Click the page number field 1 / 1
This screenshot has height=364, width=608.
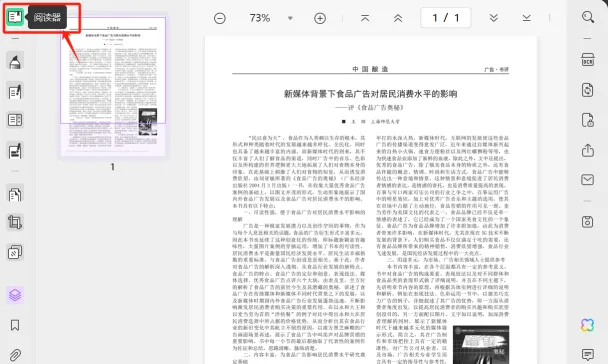446,18
